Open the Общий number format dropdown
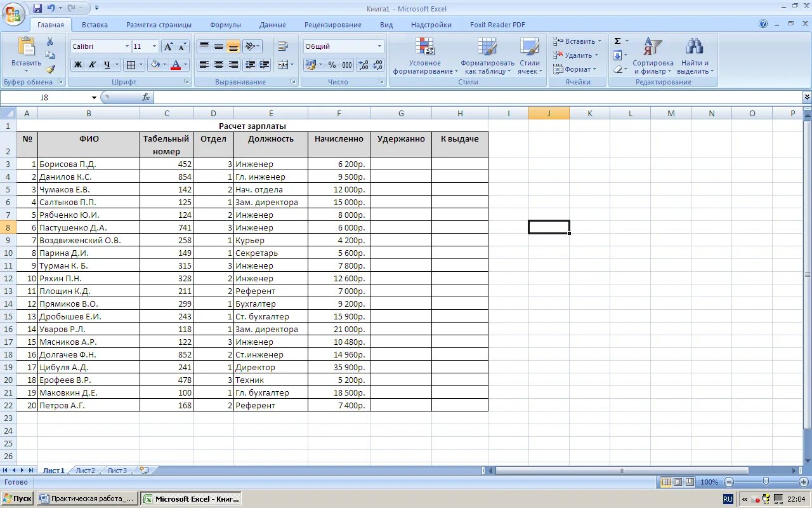The width and height of the screenshot is (812, 508). click(379, 46)
